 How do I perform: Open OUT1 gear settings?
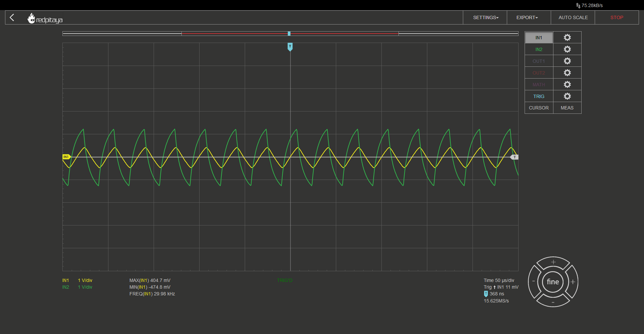567,61
